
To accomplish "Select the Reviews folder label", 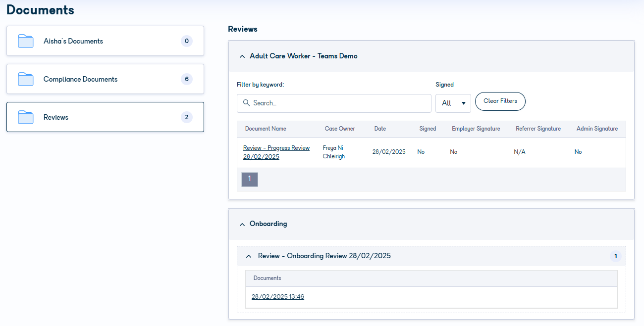I will tap(56, 117).
